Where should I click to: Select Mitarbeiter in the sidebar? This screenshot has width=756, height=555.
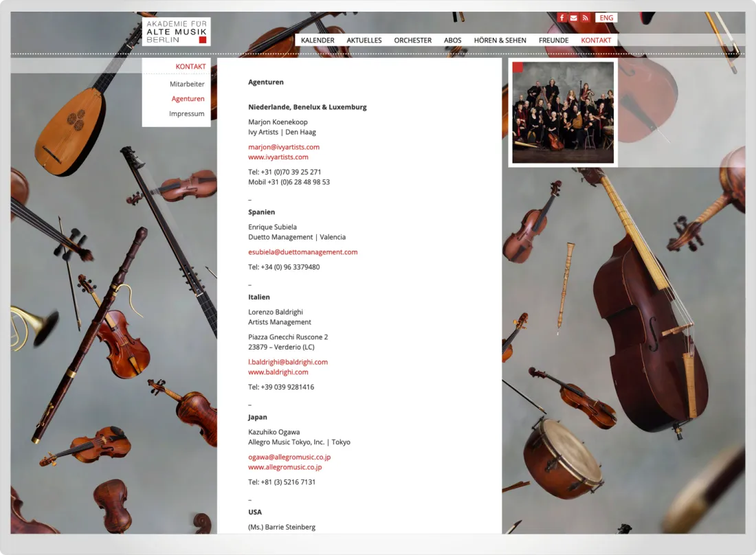point(187,84)
